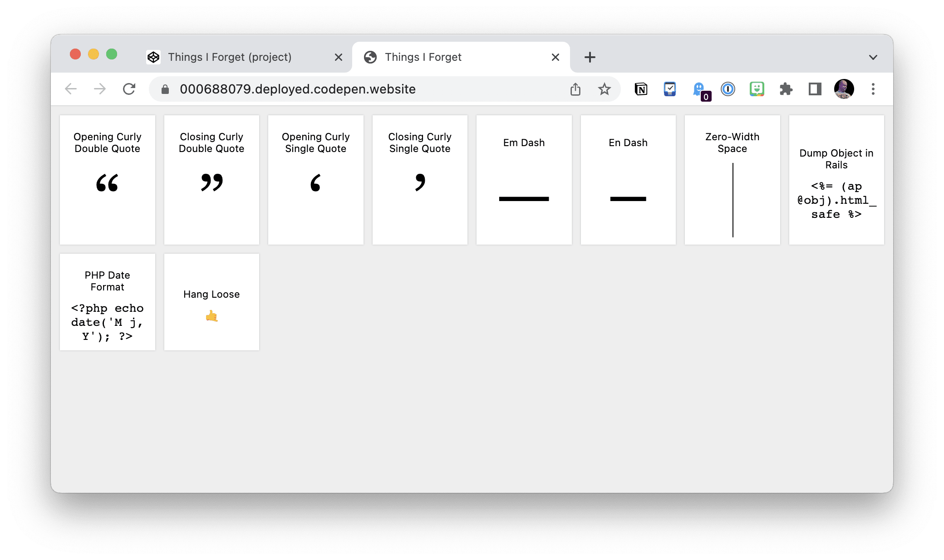The height and width of the screenshot is (560, 944).
Task: Click the Zero-Width Space card
Action: pos(733,180)
